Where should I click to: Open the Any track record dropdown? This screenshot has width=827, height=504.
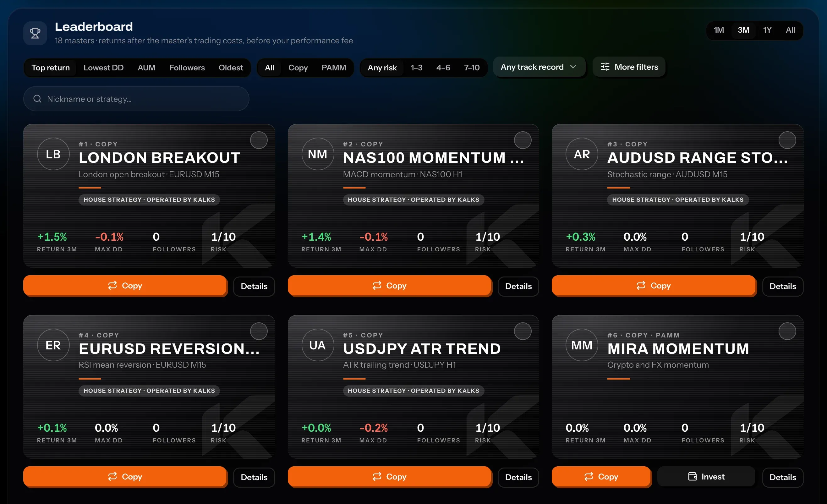pos(539,67)
